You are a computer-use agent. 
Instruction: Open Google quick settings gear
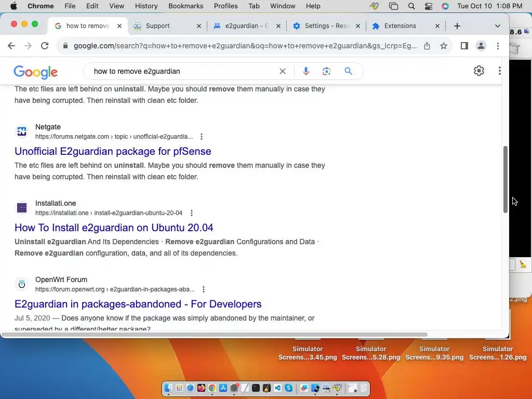point(478,71)
